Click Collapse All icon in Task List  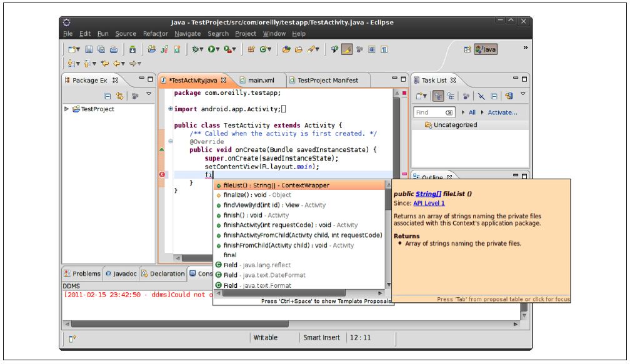click(x=494, y=96)
